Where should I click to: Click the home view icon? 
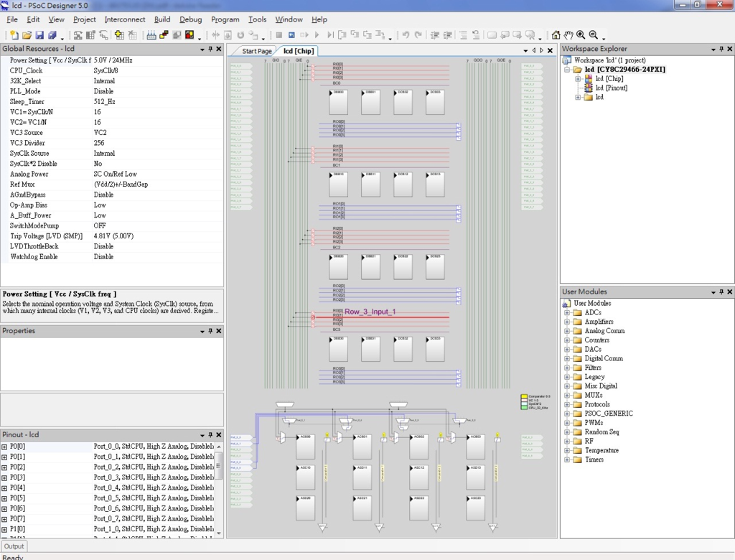pyautogui.click(x=556, y=34)
